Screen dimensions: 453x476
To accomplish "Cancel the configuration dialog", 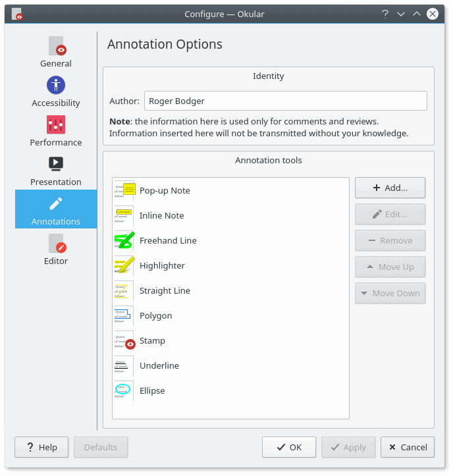I will click(x=408, y=447).
